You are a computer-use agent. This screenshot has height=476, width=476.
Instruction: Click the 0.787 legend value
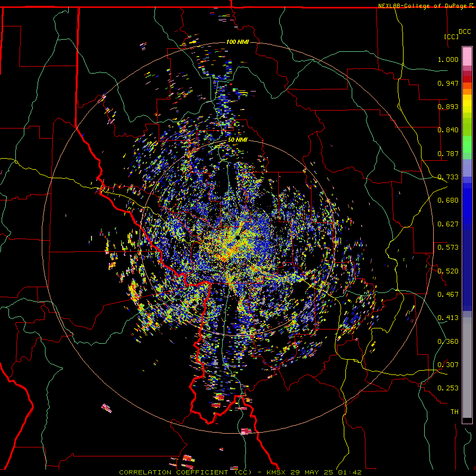(448, 153)
